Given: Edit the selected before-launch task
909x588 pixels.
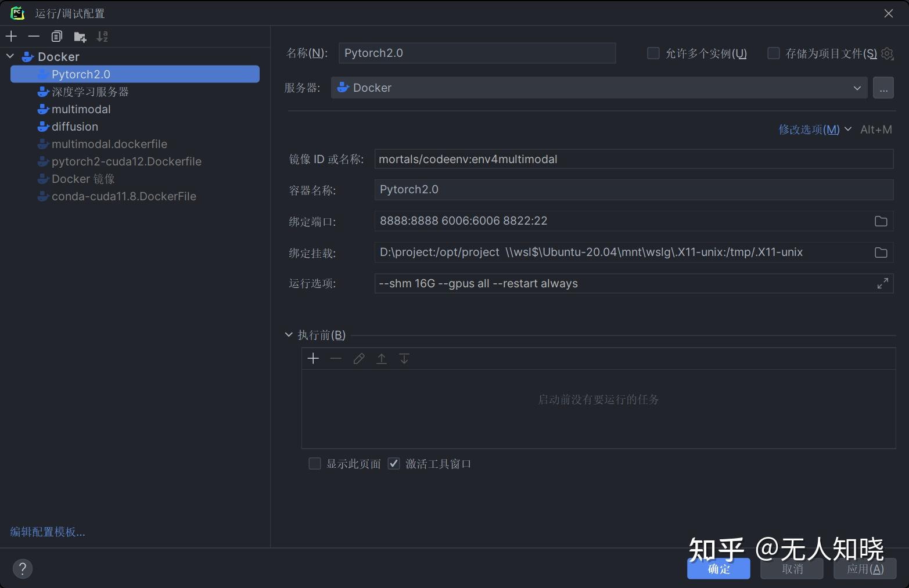Looking at the screenshot, I should (x=358, y=358).
